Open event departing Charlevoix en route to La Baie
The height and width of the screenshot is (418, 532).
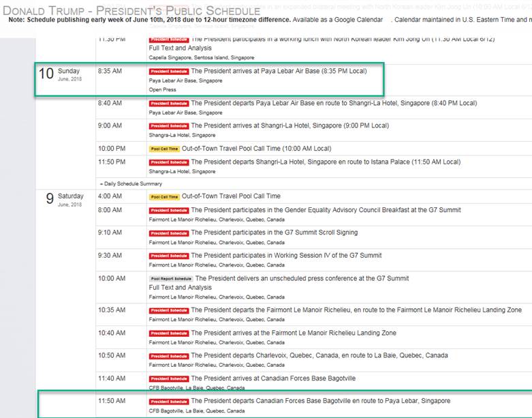(319, 355)
